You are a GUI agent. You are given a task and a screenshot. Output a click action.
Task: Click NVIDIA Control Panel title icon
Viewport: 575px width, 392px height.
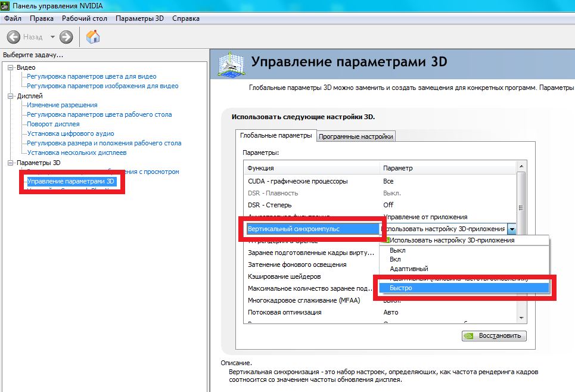click(5, 5)
